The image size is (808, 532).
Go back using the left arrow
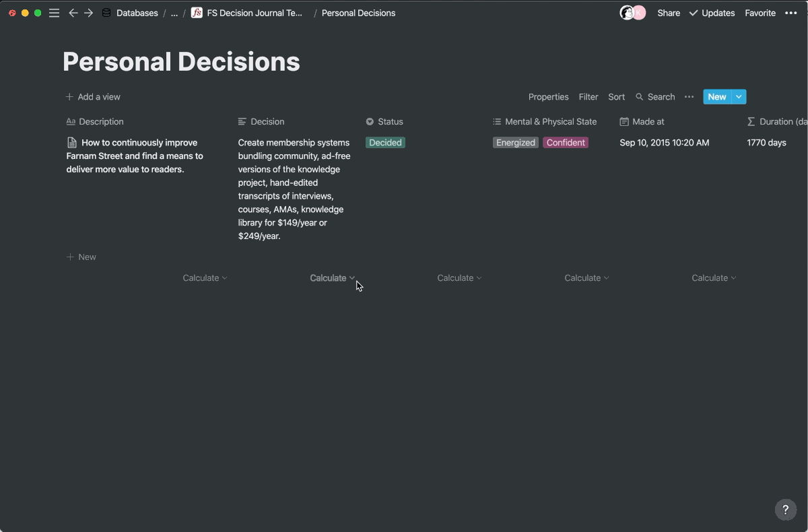point(73,13)
